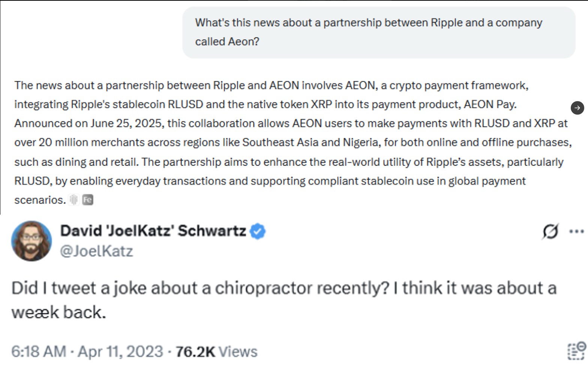Click the words "AEON Pay" in the response

click(x=489, y=104)
